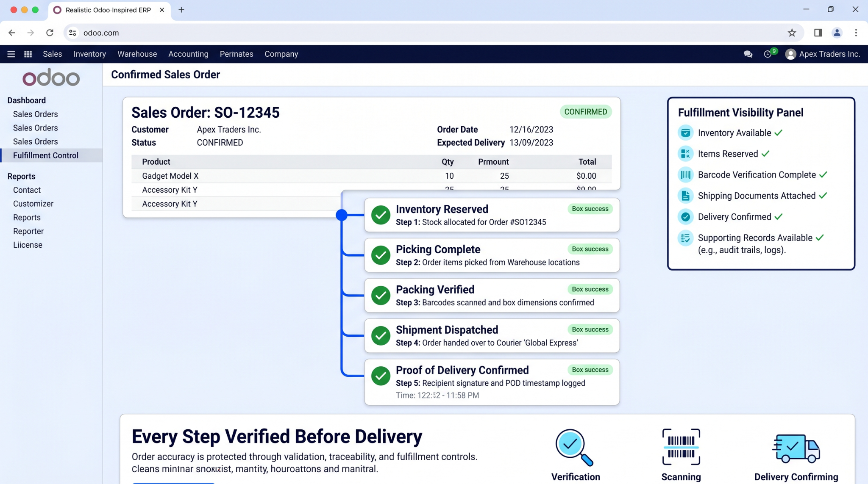Click Box success badge on Proof of Delivery
This screenshot has width=868, height=484.
(590, 370)
